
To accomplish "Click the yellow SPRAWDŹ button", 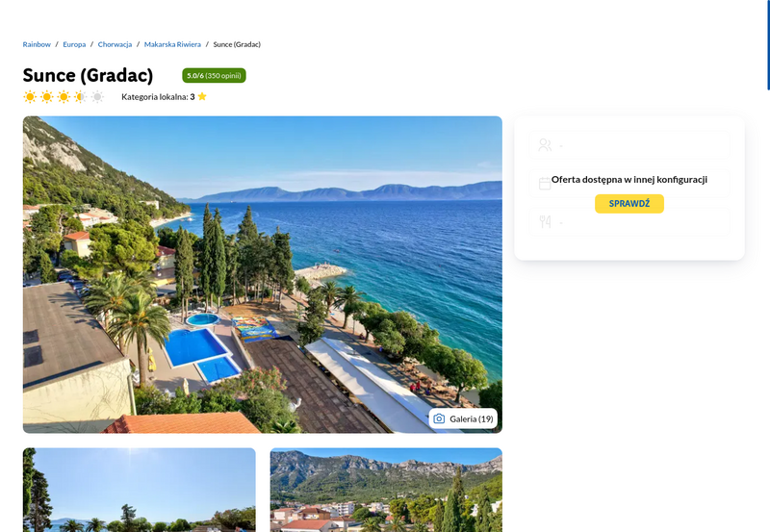I will pos(629,204).
